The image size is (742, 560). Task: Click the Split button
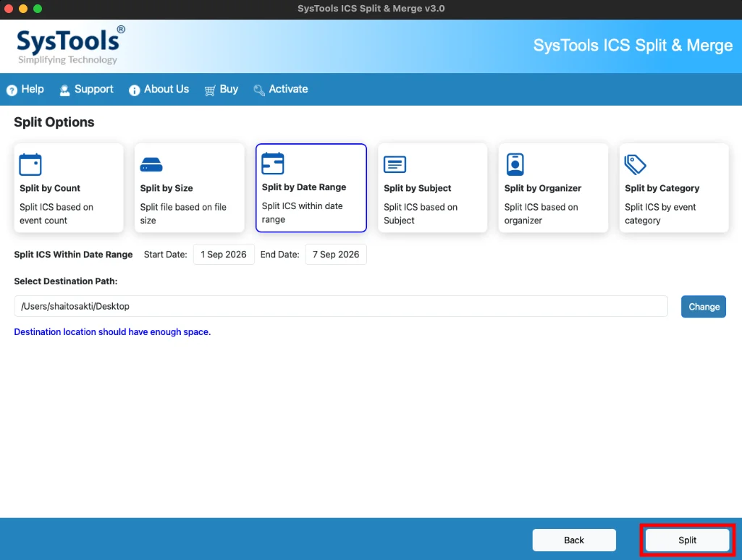click(x=687, y=540)
